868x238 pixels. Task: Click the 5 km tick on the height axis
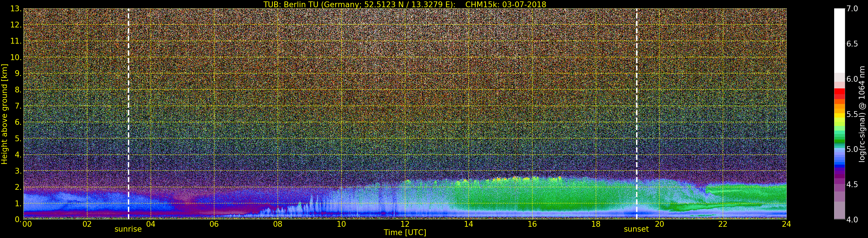coord(18,138)
